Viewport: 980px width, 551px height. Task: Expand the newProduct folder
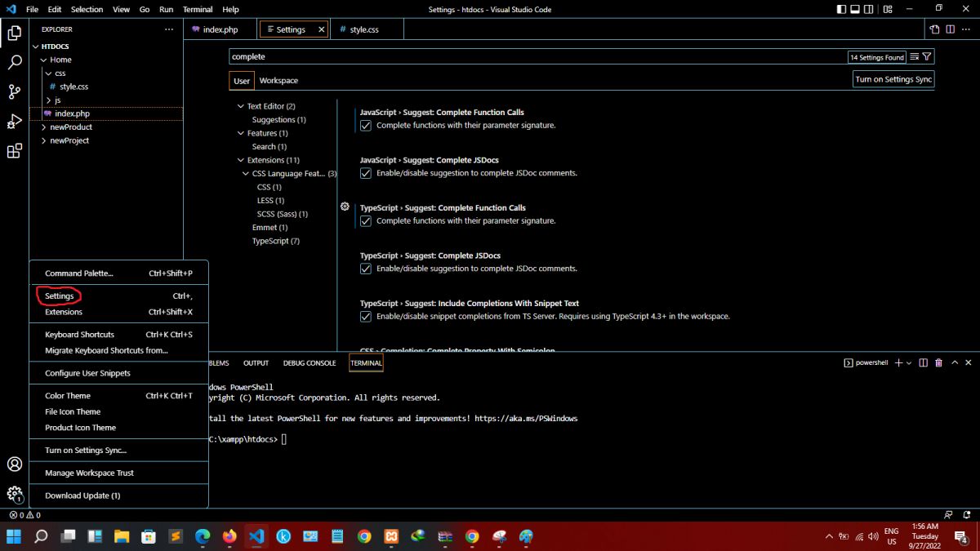point(71,127)
